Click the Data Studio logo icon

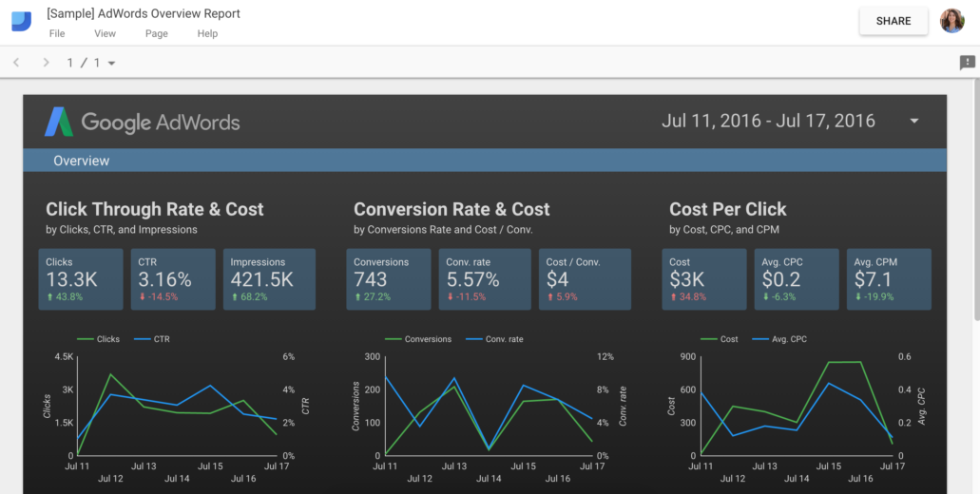click(21, 21)
